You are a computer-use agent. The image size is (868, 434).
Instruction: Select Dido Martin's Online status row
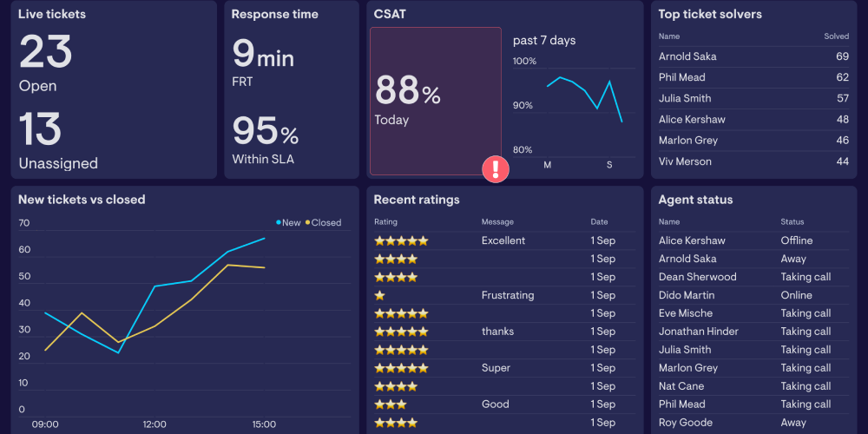coord(753,295)
